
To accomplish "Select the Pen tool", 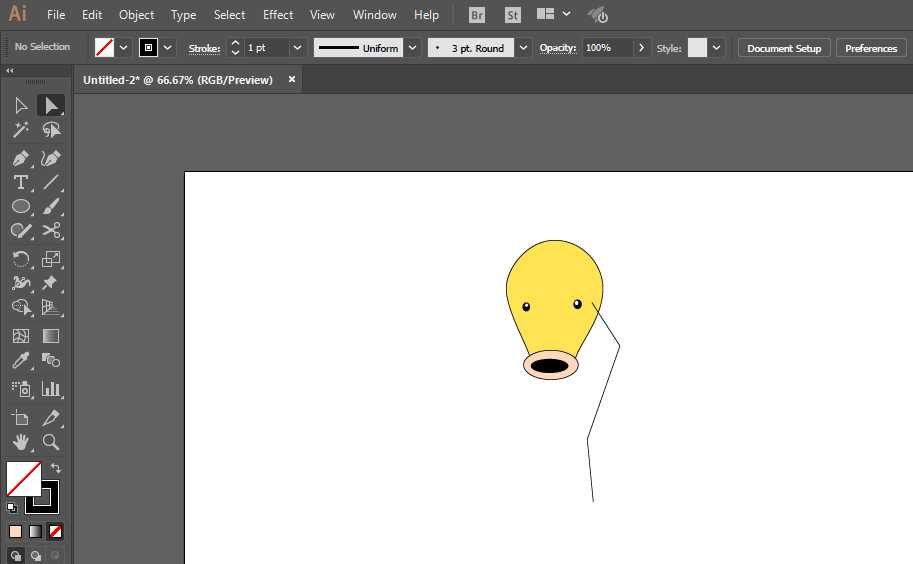I will click(20, 158).
